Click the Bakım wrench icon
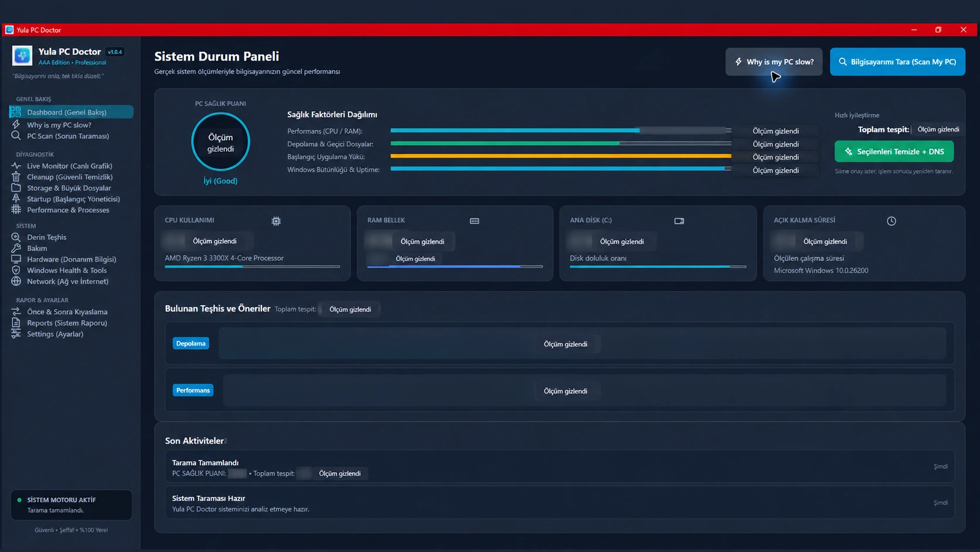The height and width of the screenshot is (552, 980). click(x=16, y=248)
